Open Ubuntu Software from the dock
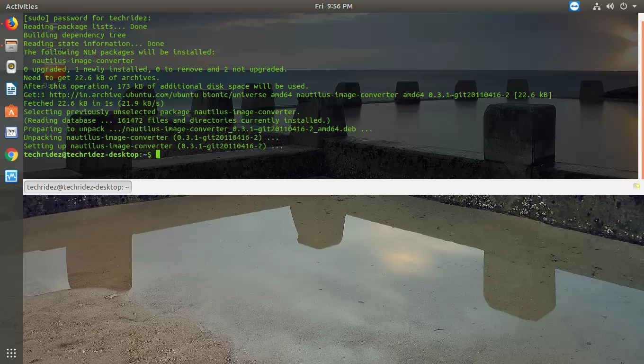This screenshot has height=364, width=644. [11, 111]
